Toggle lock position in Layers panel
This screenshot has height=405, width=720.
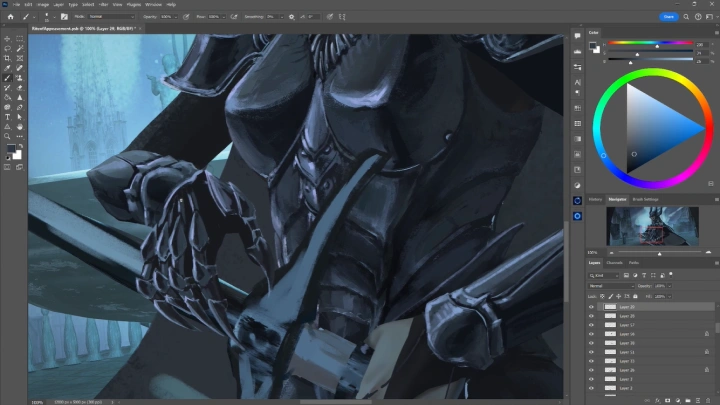(x=619, y=297)
